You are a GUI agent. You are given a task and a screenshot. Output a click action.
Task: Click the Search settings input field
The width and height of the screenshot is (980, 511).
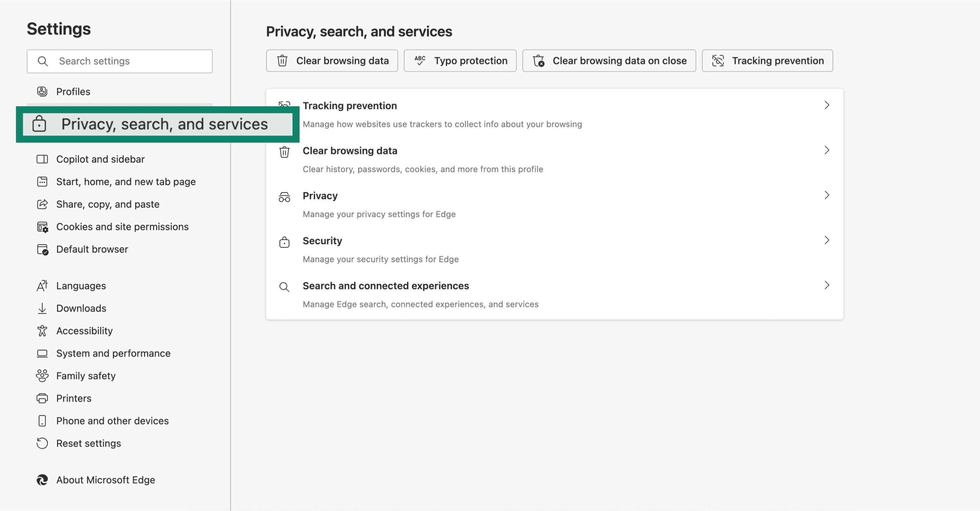(119, 61)
